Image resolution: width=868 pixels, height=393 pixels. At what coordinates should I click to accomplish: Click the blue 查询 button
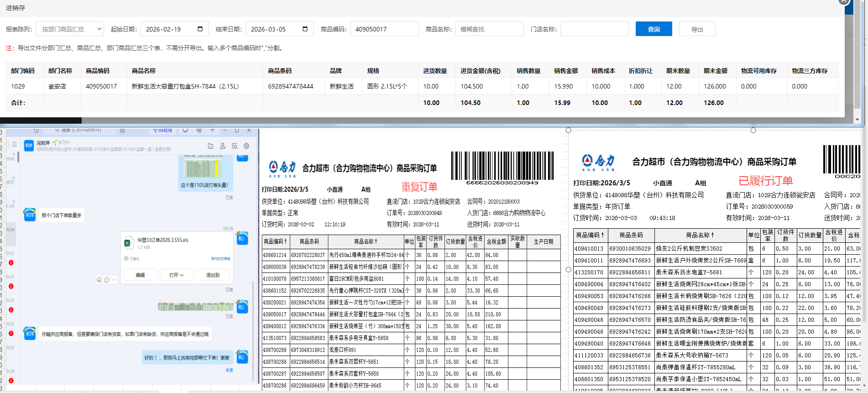coord(654,29)
